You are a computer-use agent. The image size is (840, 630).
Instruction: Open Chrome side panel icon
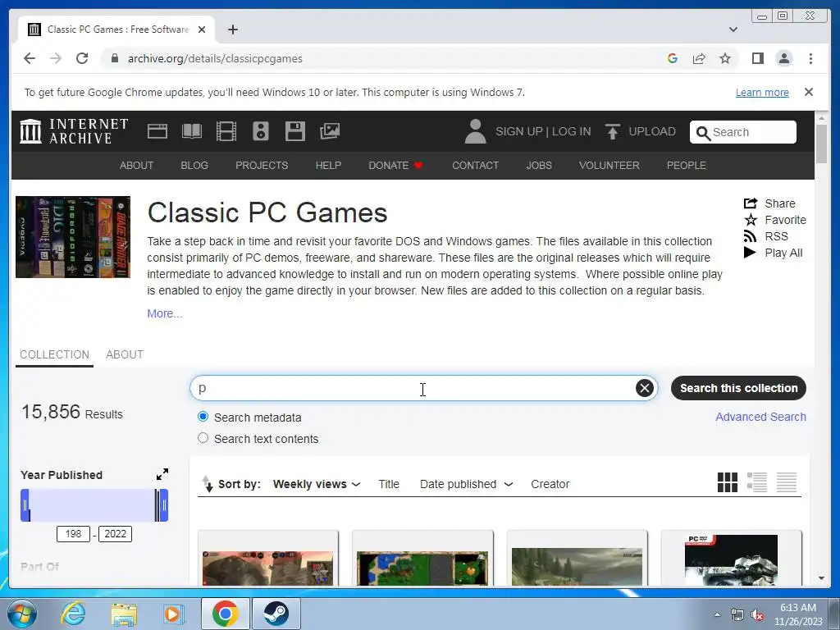(757, 58)
